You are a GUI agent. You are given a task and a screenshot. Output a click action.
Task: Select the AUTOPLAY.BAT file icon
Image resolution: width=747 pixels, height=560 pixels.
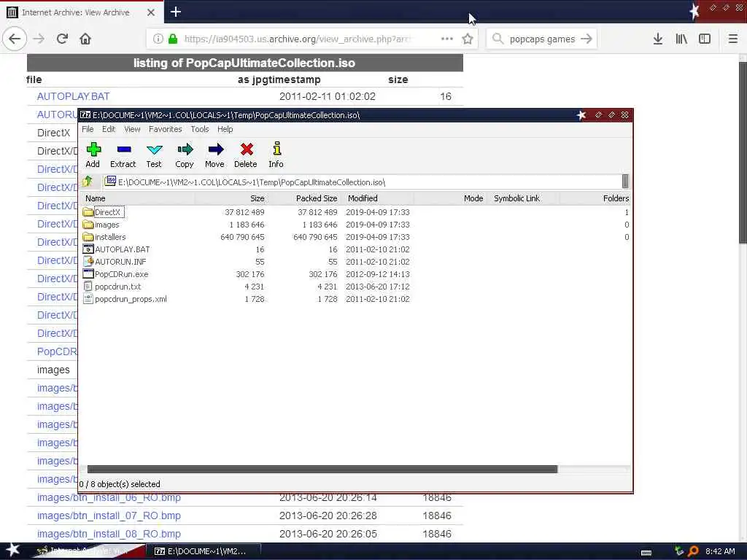[88, 249]
